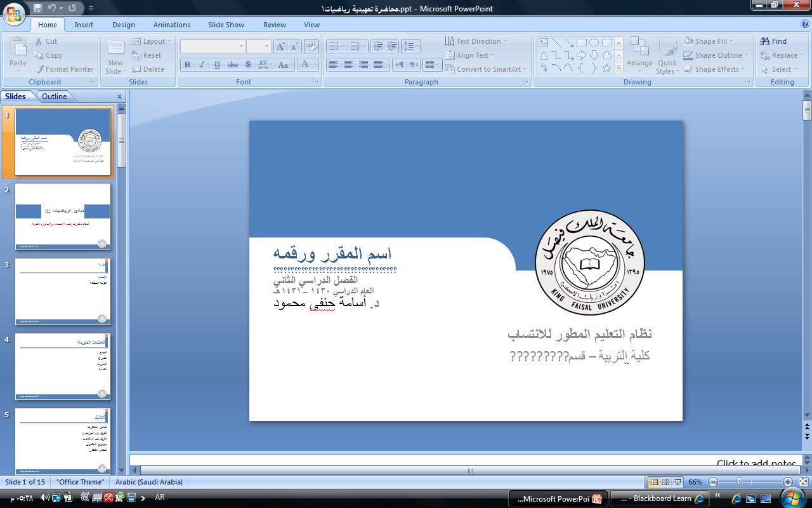Open the Review ribbon tab
The width and height of the screenshot is (812, 508).
pyautogui.click(x=275, y=25)
